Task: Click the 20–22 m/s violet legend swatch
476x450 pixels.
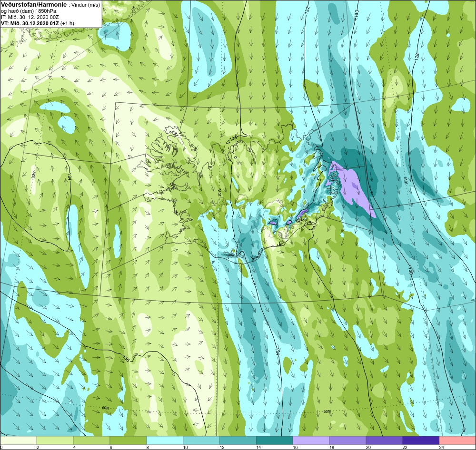Action: tap(384, 440)
